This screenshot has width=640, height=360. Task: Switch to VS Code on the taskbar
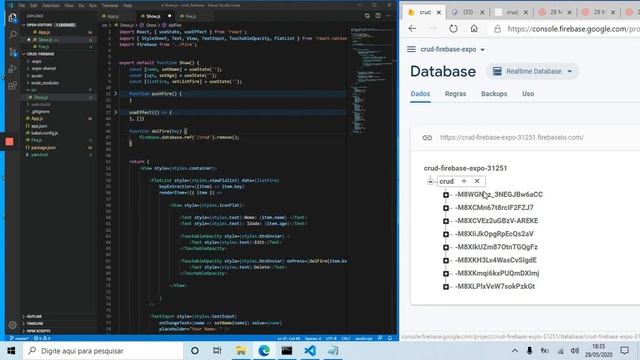click(x=310, y=351)
